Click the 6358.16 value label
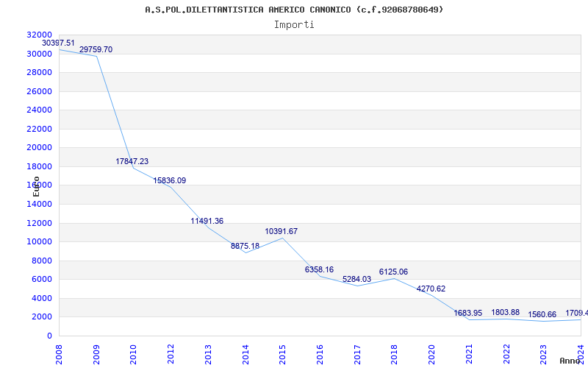The image size is (588, 368). pyautogui.click(x=319, y=269)
